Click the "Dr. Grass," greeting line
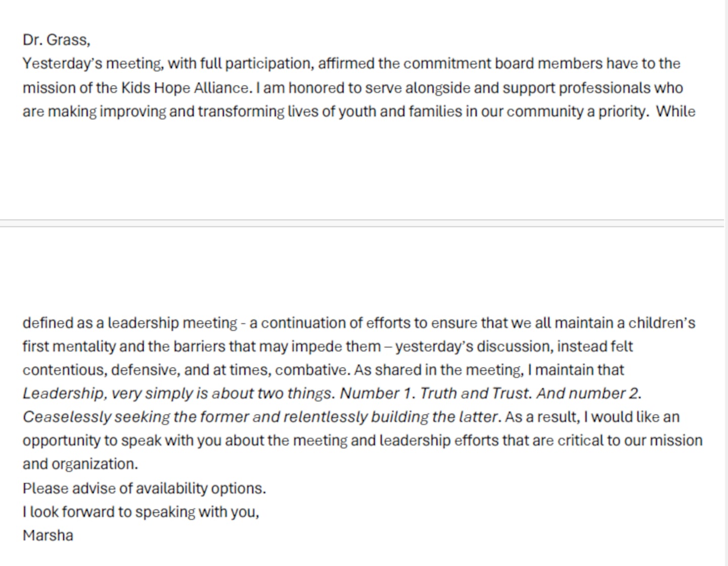The image size is (728, 566). point(56,40)
